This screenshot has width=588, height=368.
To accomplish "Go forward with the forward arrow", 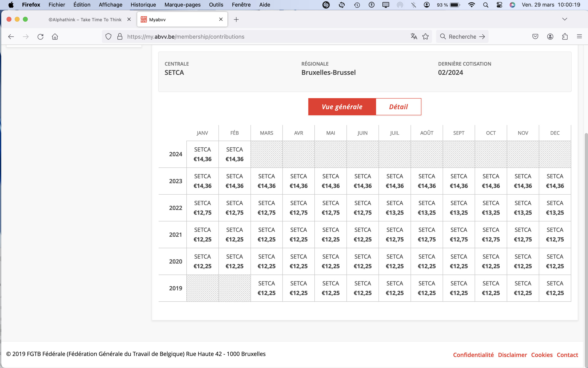I will click(x=26, y=37).
